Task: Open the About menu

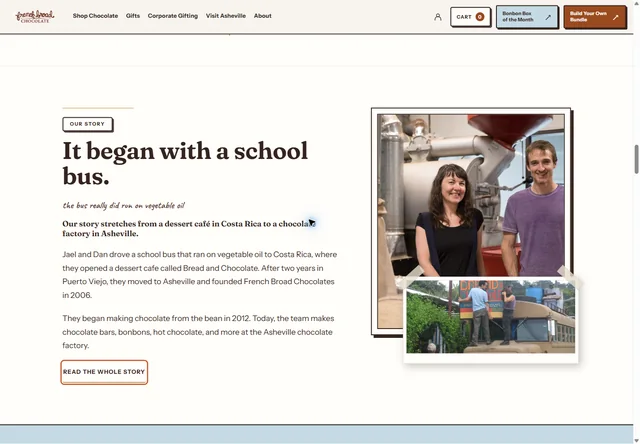Action: (x=262, y=16)
